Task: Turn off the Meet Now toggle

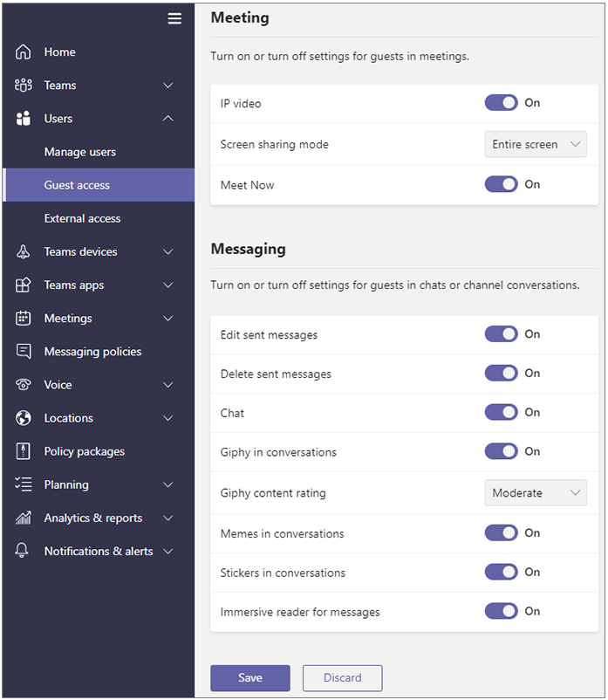Action: click(502, 184)
